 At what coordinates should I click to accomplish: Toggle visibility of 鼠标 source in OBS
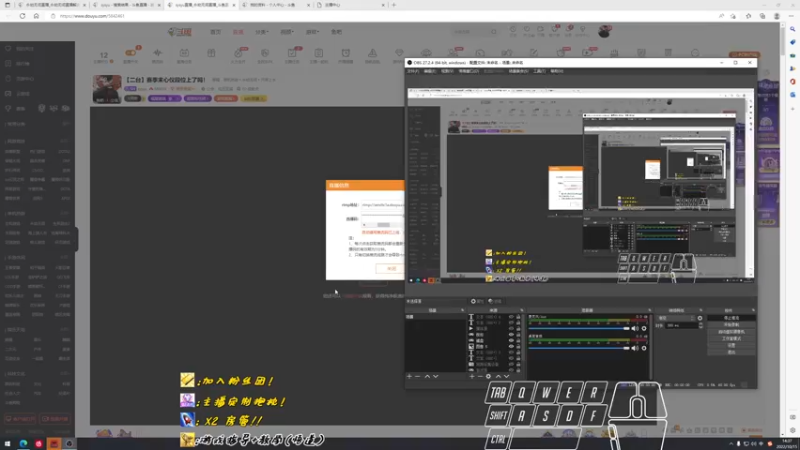tap(511, 335)
